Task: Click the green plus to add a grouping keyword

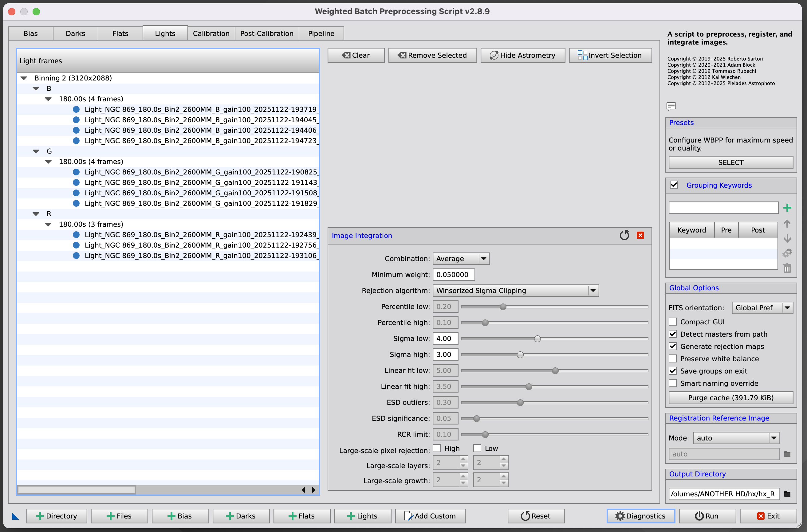Action: pyautogui.click(x=787, y=208)
